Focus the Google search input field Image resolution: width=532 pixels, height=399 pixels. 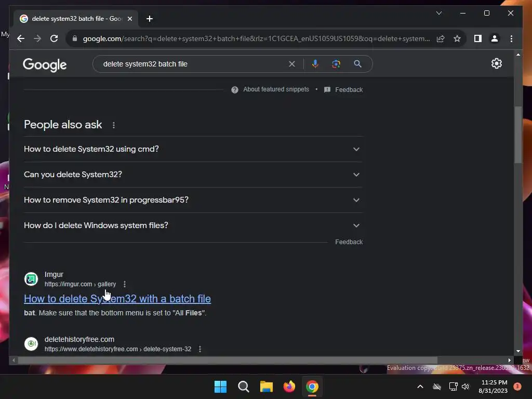click(193, 64)
